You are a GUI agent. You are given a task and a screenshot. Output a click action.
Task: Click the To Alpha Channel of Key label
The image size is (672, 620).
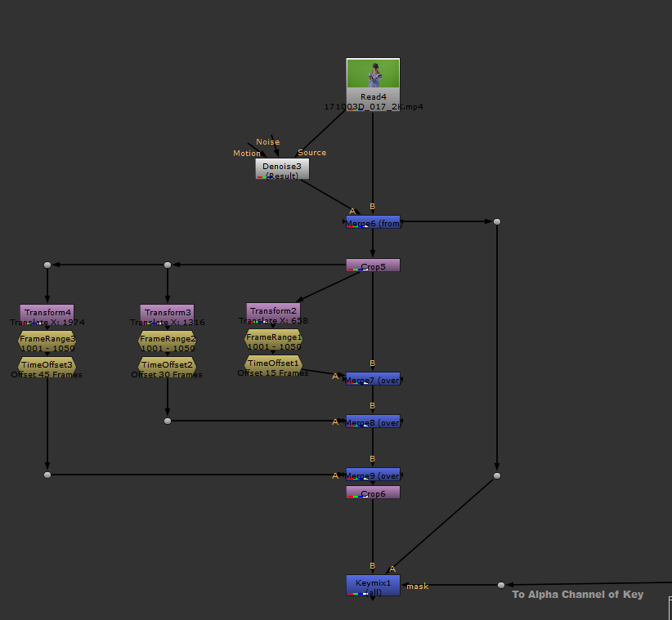point(577,594)
